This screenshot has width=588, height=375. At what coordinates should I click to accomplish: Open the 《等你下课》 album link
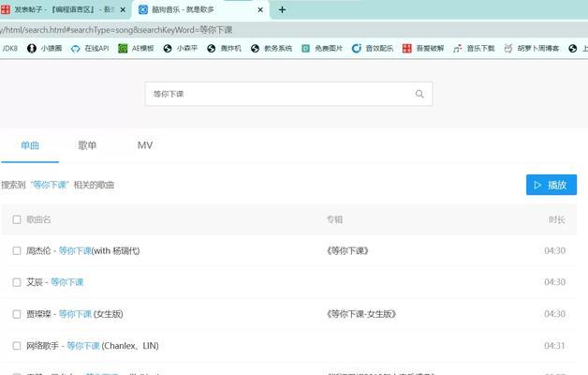tap(347, 250)
